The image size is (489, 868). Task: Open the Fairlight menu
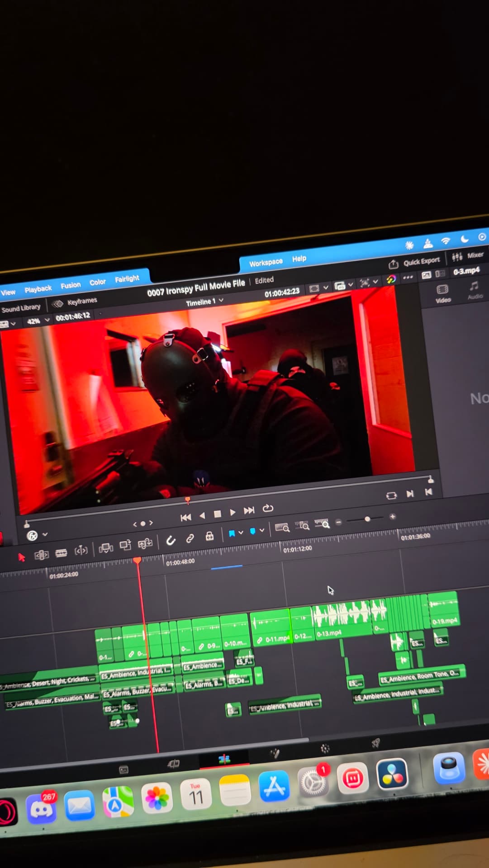tap(127, 279)
